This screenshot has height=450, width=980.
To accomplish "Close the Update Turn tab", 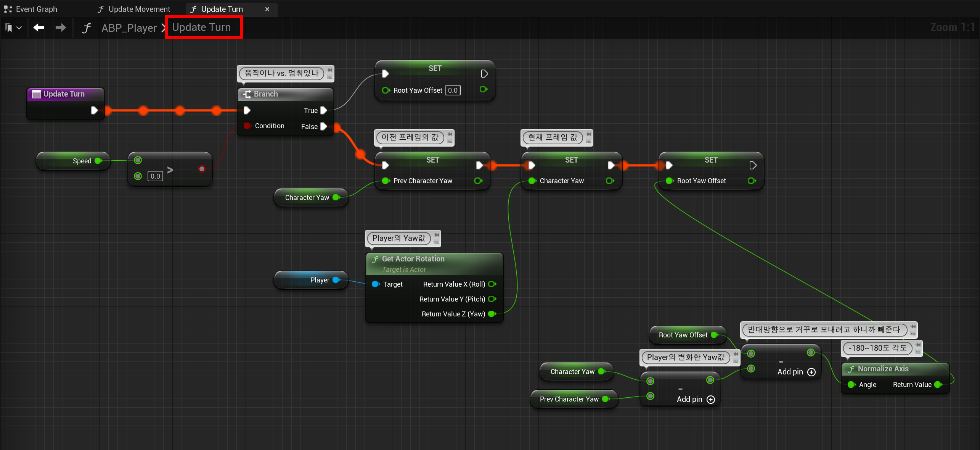I will coord(267,9).
